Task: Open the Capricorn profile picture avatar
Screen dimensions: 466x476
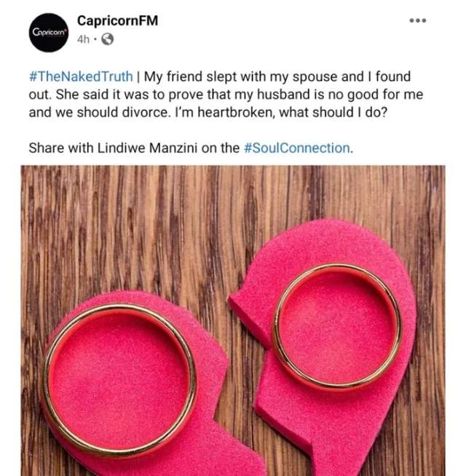Action: pyautogui.click(x=49, y=33)
